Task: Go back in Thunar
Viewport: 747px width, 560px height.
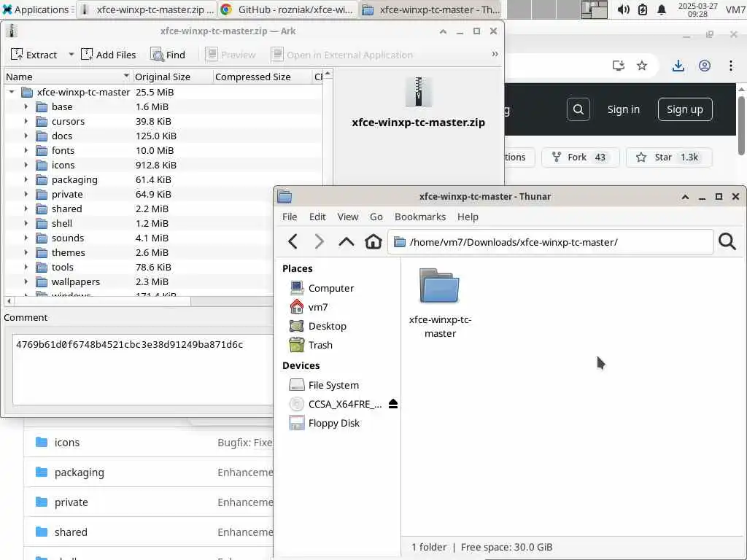Action: (x=293, y=242)
